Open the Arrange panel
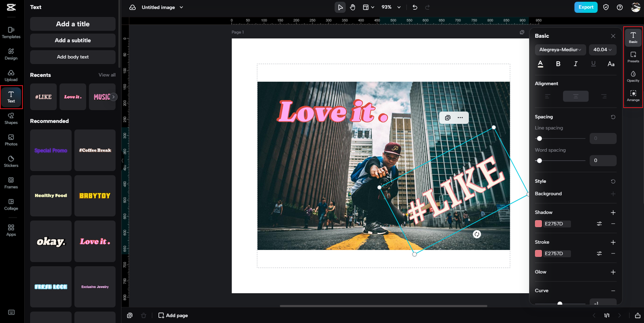This screenshot has height=323, width=644. point(633,96)
